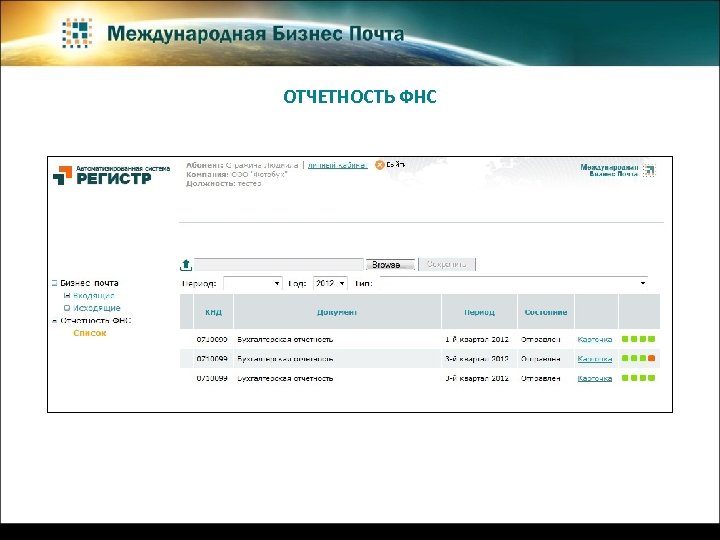
Task: Click first green status square in first row
Action: click(625, 339)
